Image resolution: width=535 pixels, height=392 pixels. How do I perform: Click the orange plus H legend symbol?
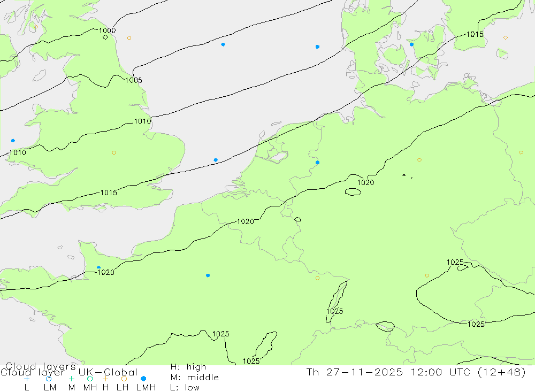105,379
